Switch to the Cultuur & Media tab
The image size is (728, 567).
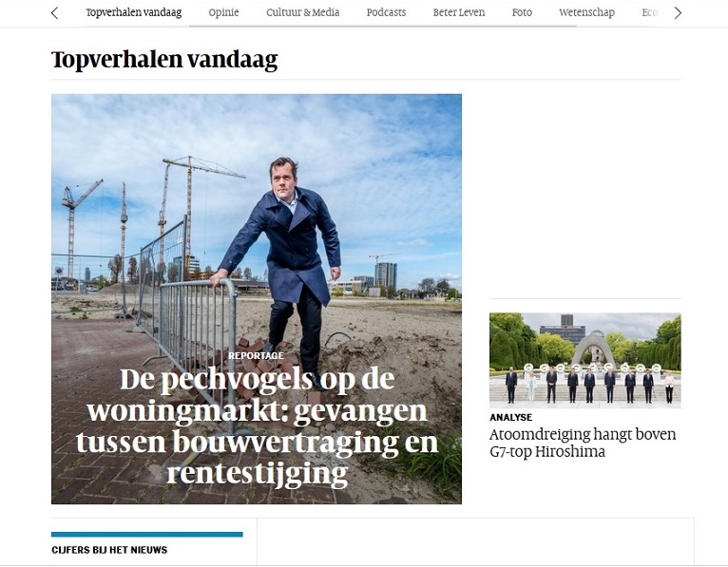point(303,12)
